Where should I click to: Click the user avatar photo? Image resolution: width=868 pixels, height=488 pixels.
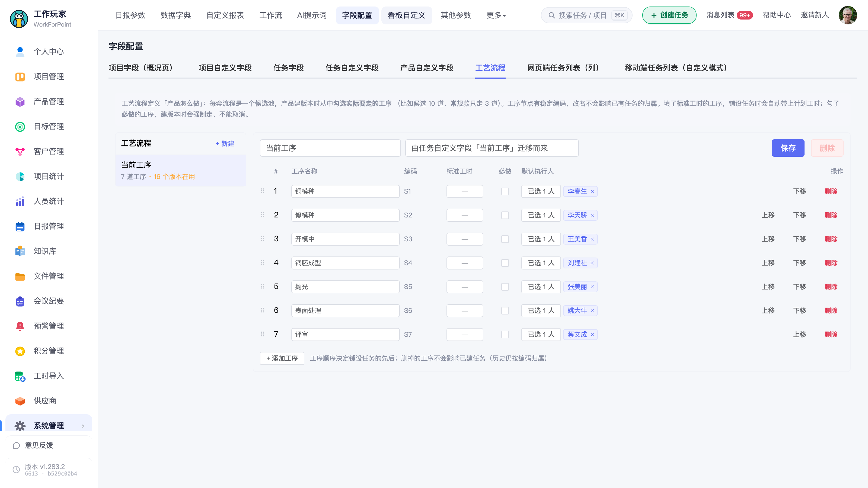847,15
